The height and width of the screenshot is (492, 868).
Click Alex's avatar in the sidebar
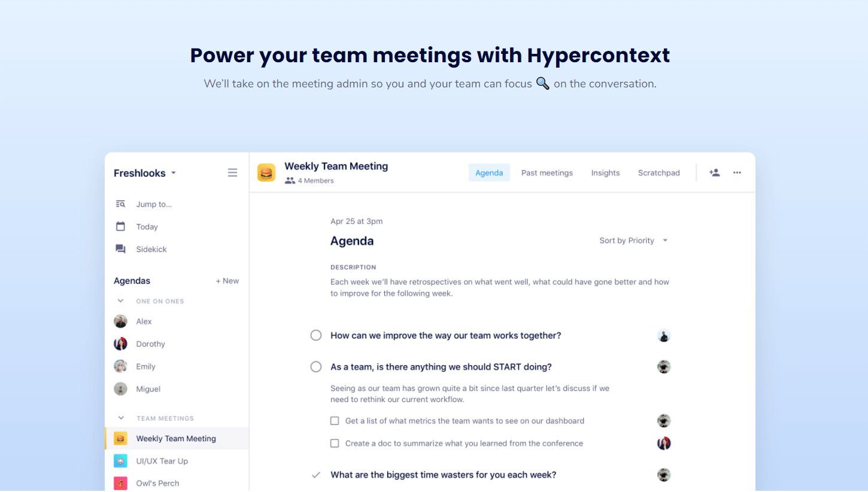click(x=120, y=321)
